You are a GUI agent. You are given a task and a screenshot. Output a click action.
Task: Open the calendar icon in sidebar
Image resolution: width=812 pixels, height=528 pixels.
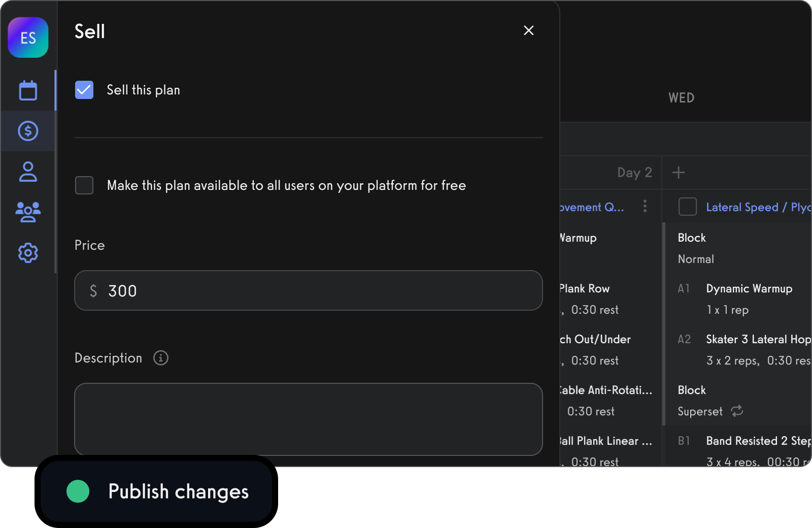28,91
